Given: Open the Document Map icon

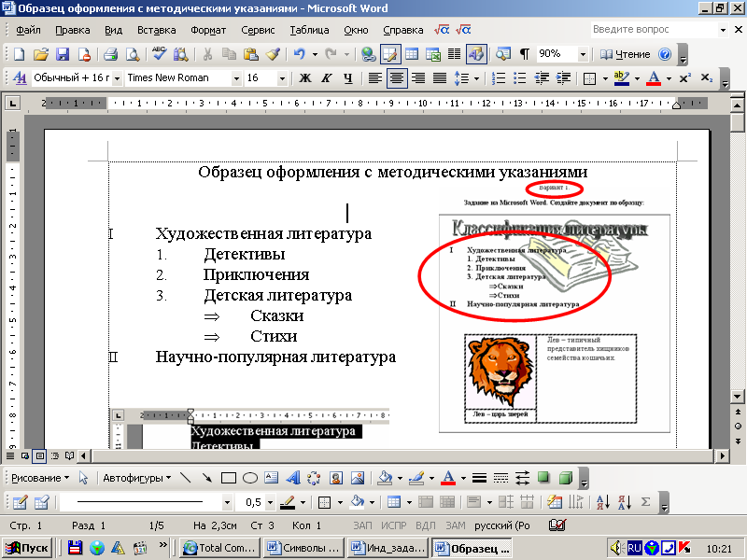Looking at the screenshot, I should 503,54.
